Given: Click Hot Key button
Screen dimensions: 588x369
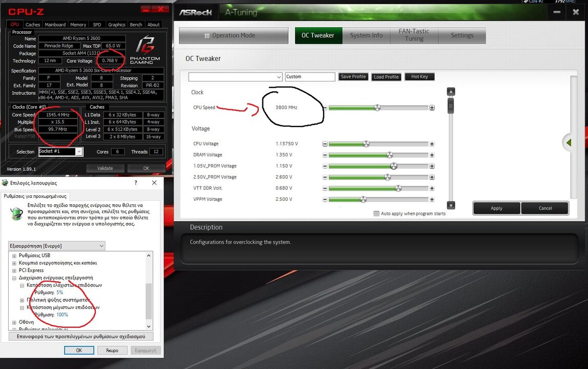Looking at the screenshot, I should (419, 76).
